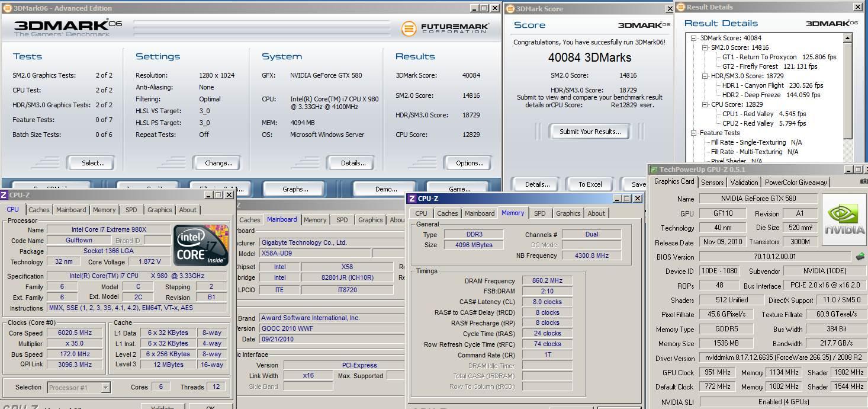Image resolution: width=868 pixels, height=409 pixels.
Task: Click the HDR1 - Canyon Flight row
Action: coord(773,85)
